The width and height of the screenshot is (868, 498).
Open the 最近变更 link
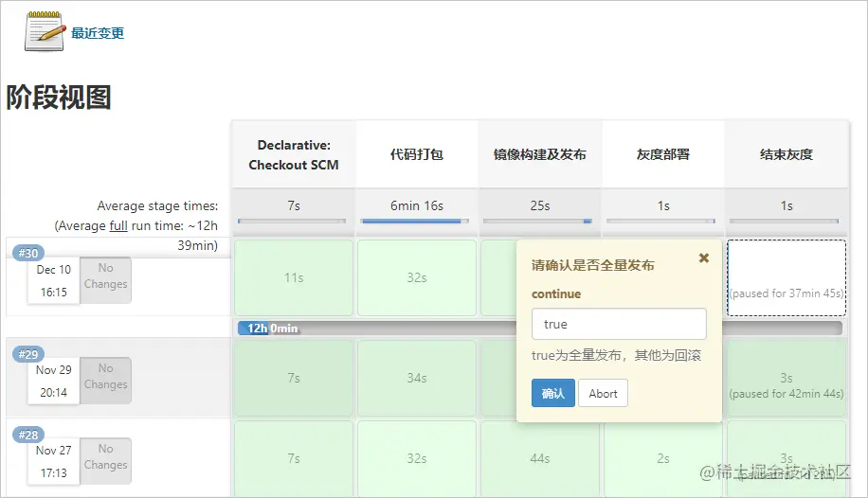click(98, 33)
